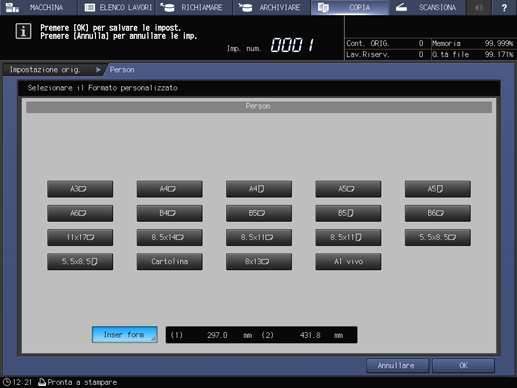Confirm settings with OK button
This screenshot has width=517, height=388.
tap(463, 366)
